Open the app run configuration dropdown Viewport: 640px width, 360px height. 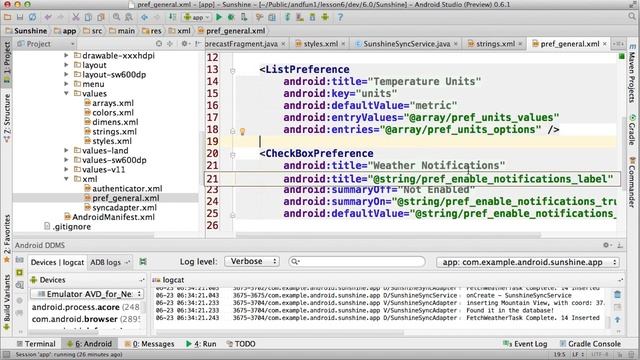coord(197,17)
